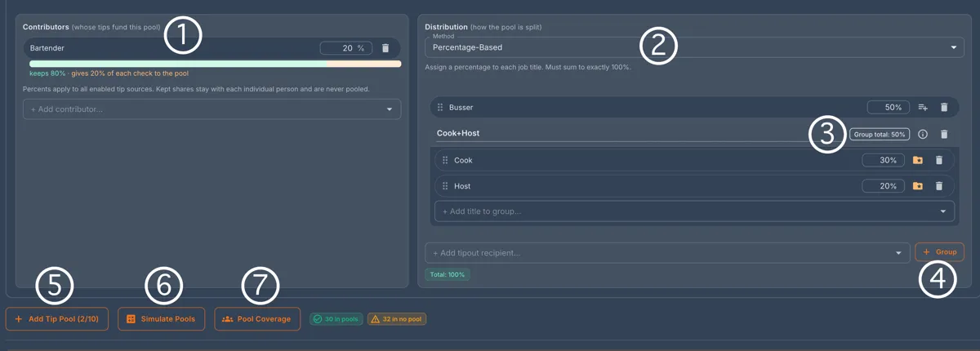980x351 pixels.
Task: Click the Add Tip Pool button
Action: pyautogui.click(x=56, y=318)
